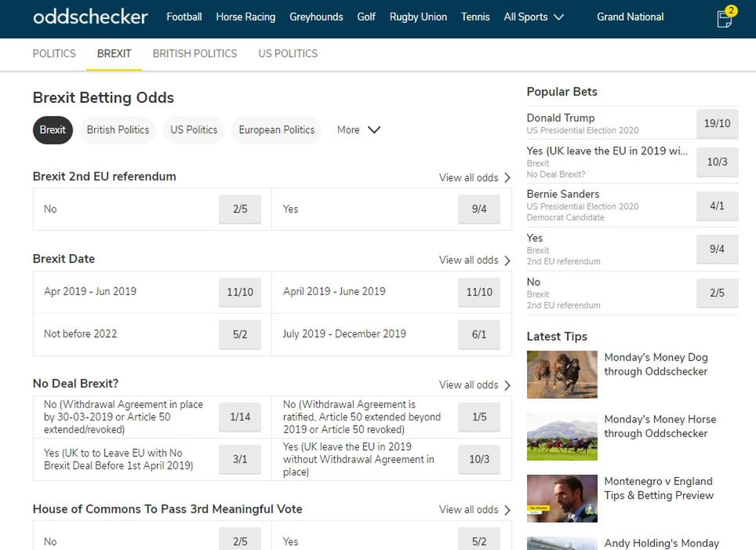Click Donald Trump 19/10 popular bet odds
756x550 pixels.
(x=717, y=123)
